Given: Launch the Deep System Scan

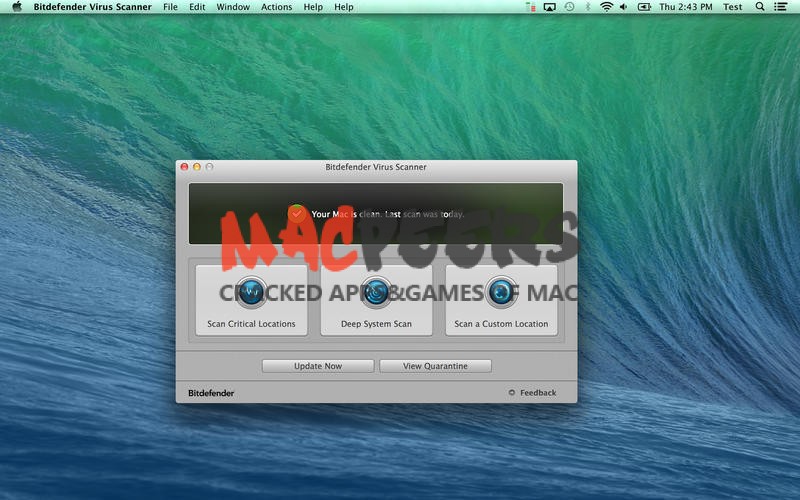Looking at the screenshot, I should click(376, 299).
